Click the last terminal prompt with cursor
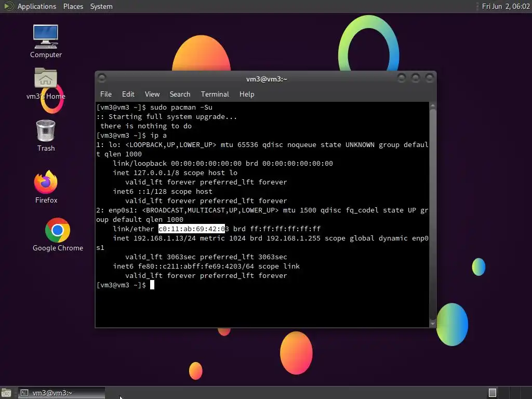This screenshot has height=399, width=532. pos(125,285)
